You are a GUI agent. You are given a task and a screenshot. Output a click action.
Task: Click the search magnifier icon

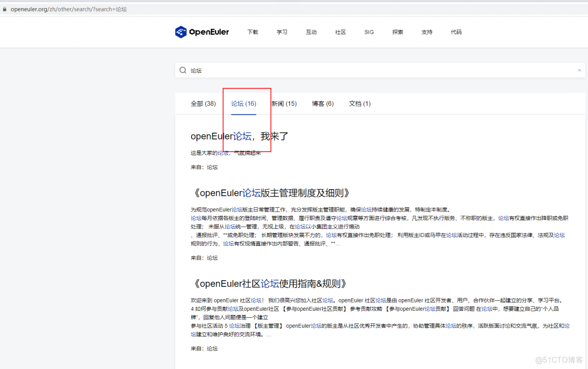coord(183,70)
